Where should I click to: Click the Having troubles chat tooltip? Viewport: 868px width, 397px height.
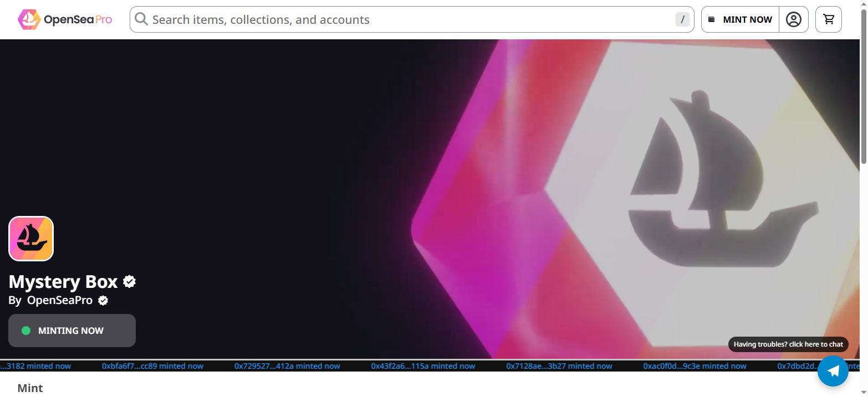[788, 344]
